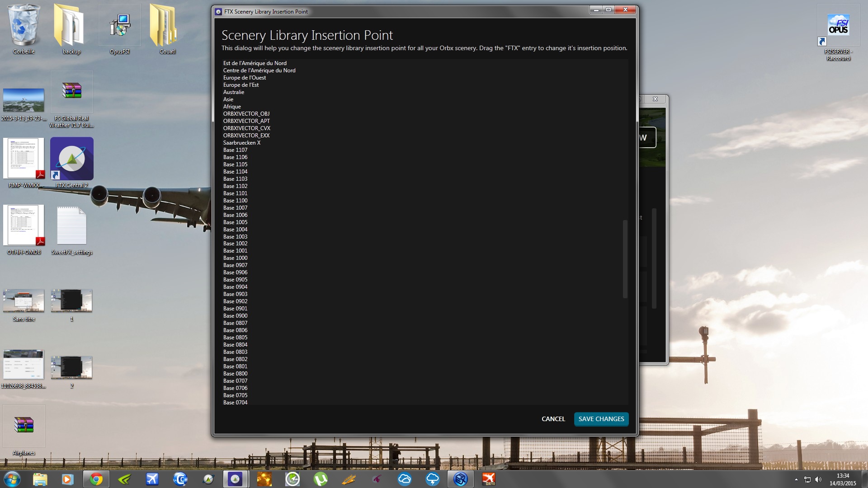
Task: Open the cloud with lightning taskbar icon
Action: click(433, 479)
